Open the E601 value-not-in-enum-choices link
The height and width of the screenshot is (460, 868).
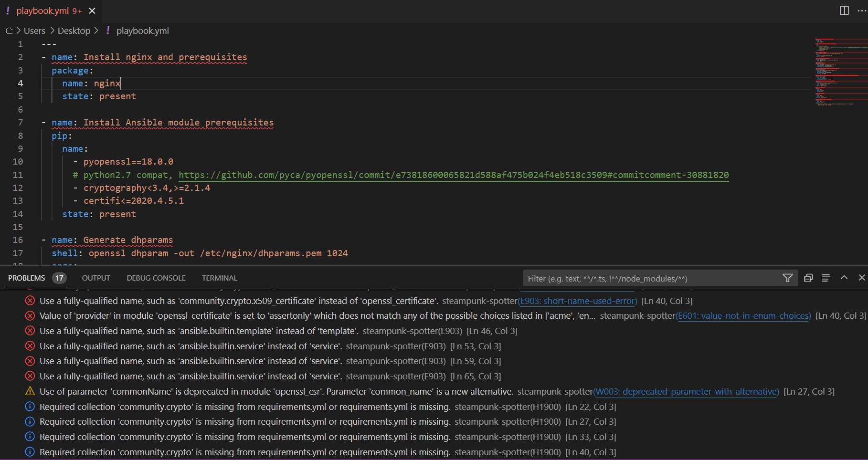coord(743,316)
